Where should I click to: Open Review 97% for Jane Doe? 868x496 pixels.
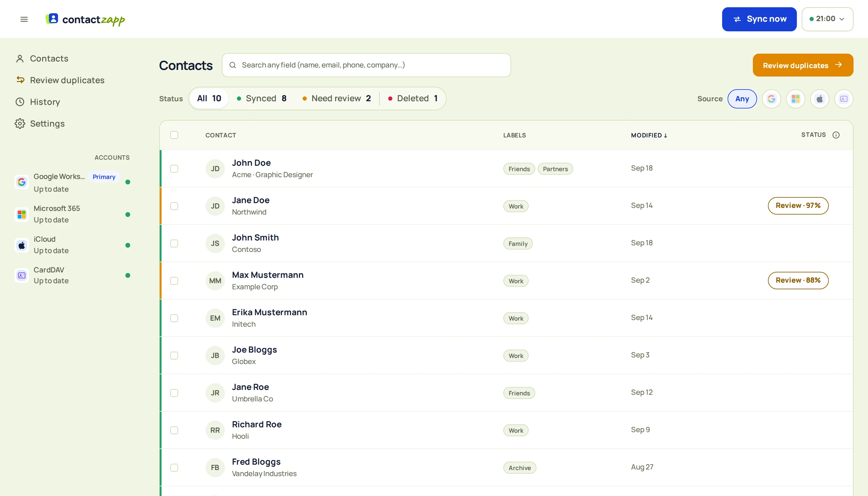(x=798, y=206)
